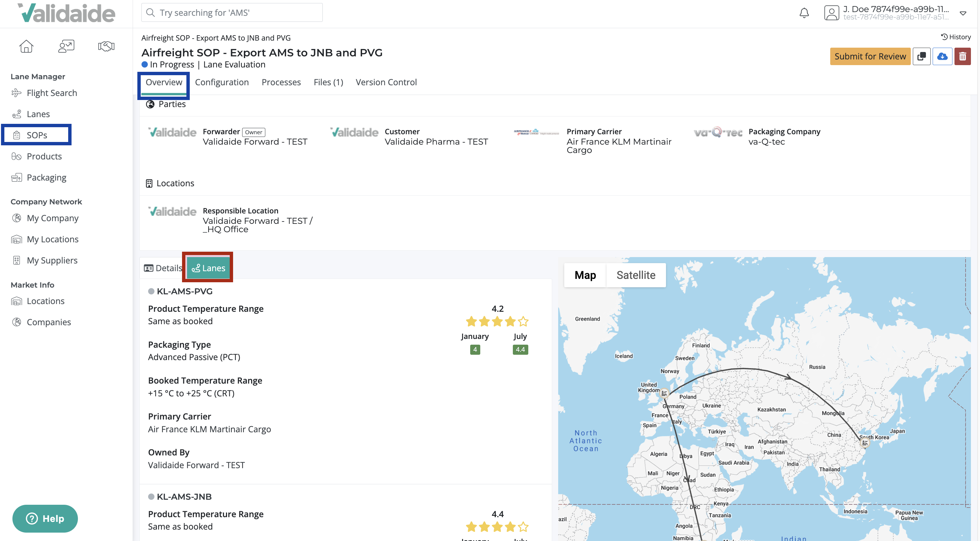
Task: Open Flight Search in Lane Manager
Action: 52,93
